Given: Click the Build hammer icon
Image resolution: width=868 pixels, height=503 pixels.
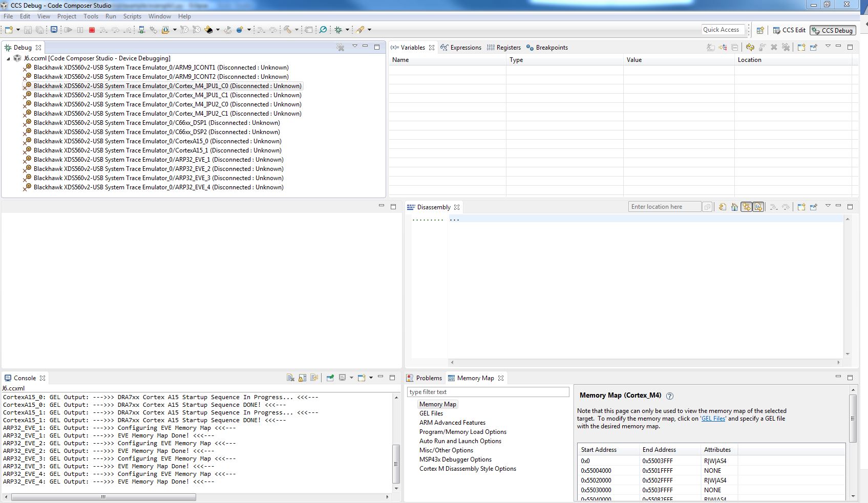Looking at the screenshot, I should [288, 30].
